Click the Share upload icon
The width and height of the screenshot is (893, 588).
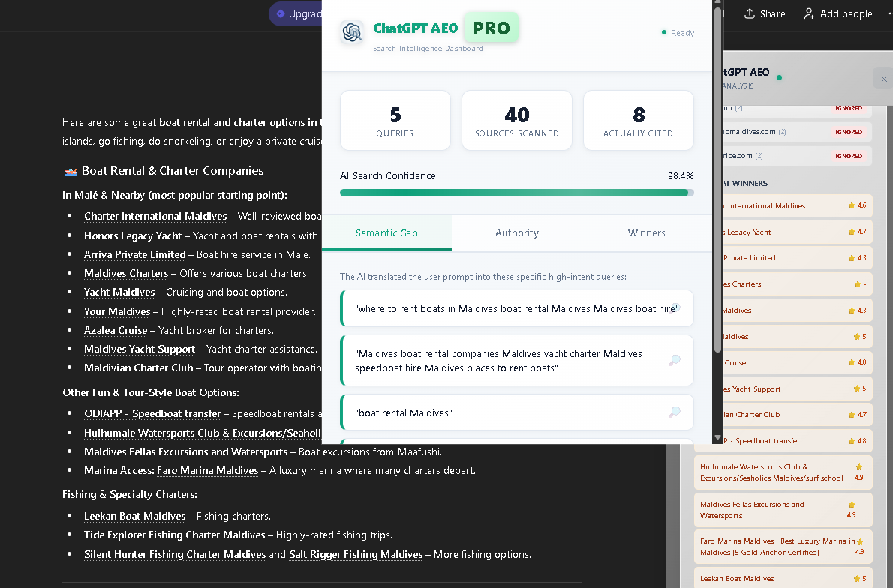point(749,13)
